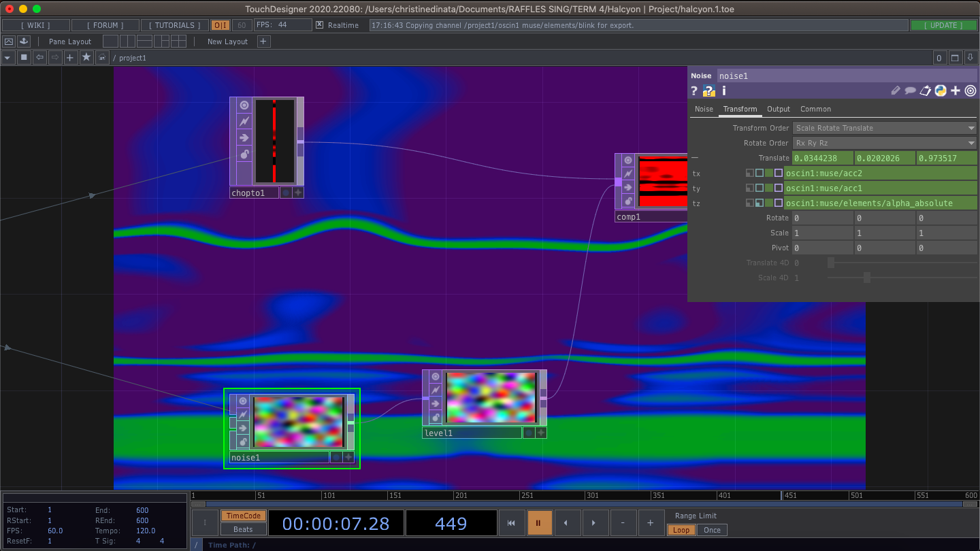Screen dimensions: 980x551
Task: Add a comment with the speech bubble icon
Action: (911, 90)
